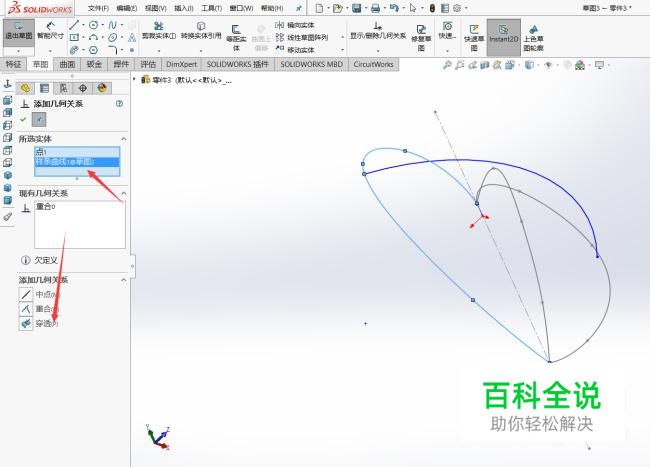Image resolution: width=650 pixels, height=467 pixels.
Task: Toggle the menu bar pin icon
Action: tap(298, 8)
